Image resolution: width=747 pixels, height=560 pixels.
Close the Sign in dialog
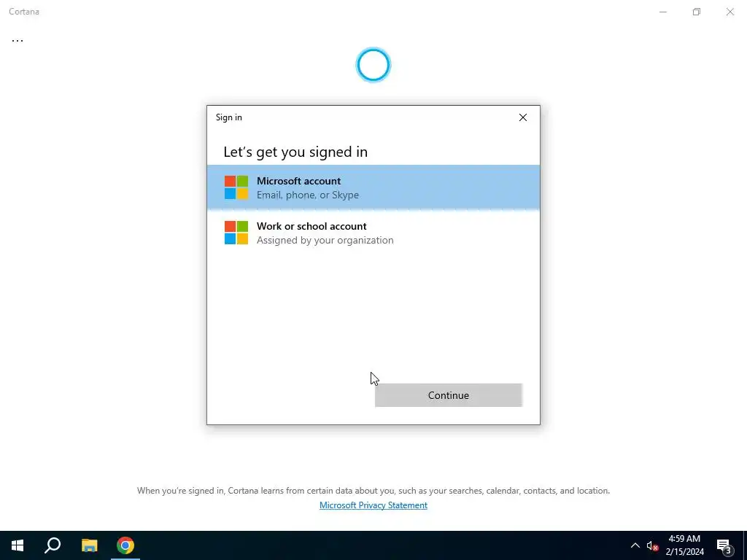(522, 117)
